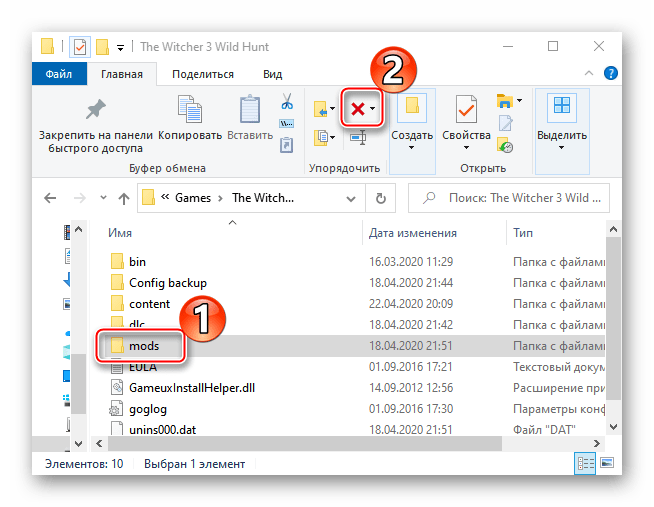
Task: Switch to Details view icon in status bar
Action: [x=585, y=463]
